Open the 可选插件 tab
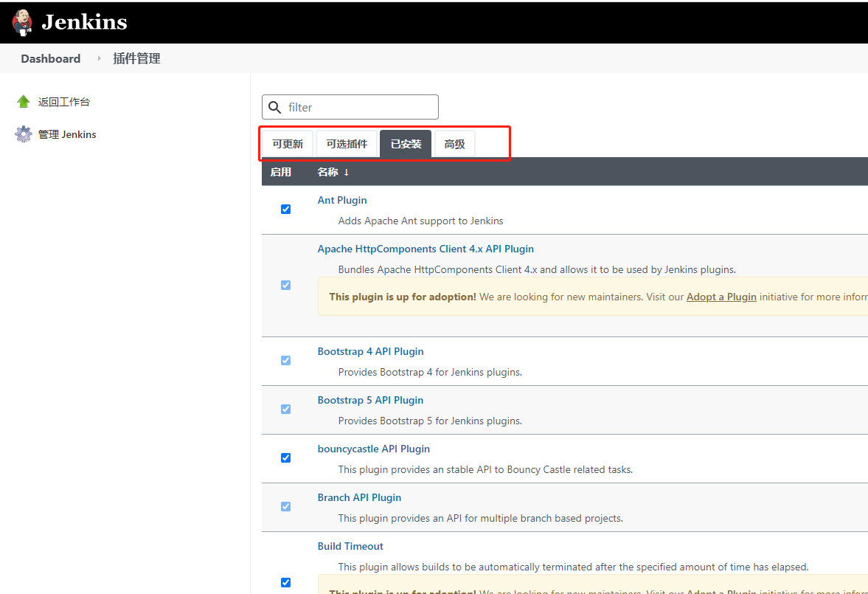The image size is (868, 594). (347, 144)
